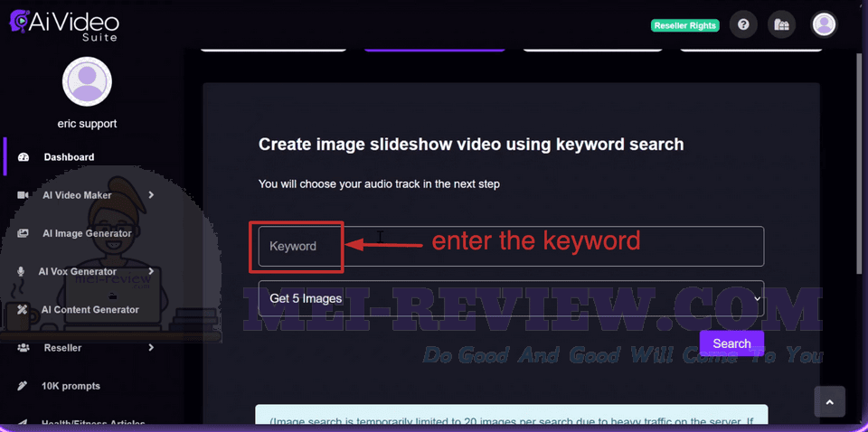Click the building icon in header
Viewport: 868px width, 432px height.
pyautogui.click(x=781, y=25)
